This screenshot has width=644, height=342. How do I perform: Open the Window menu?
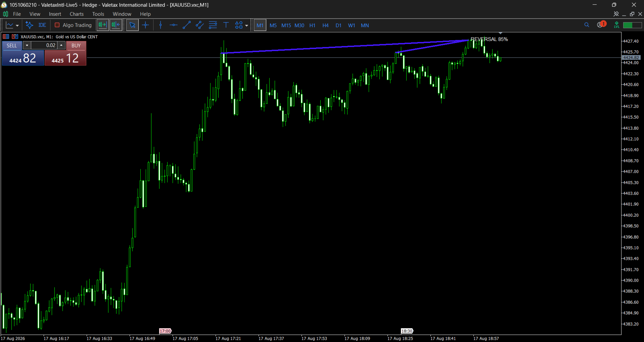coord(122,14)
